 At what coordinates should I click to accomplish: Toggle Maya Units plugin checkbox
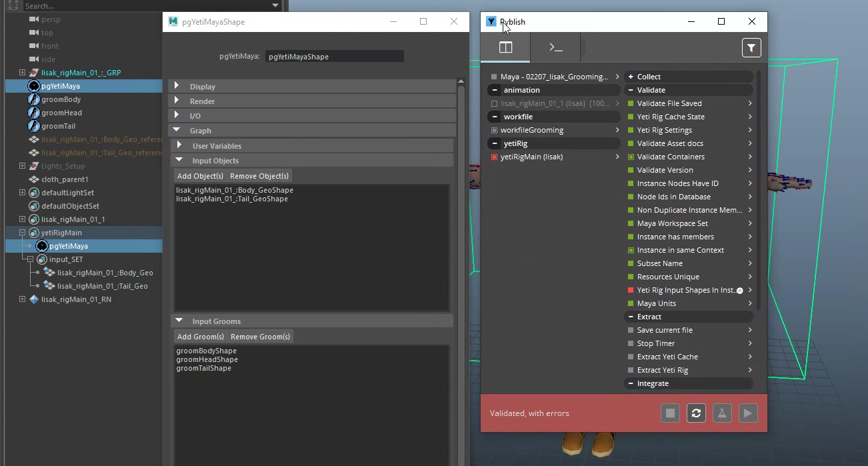(x=631, y=303)
